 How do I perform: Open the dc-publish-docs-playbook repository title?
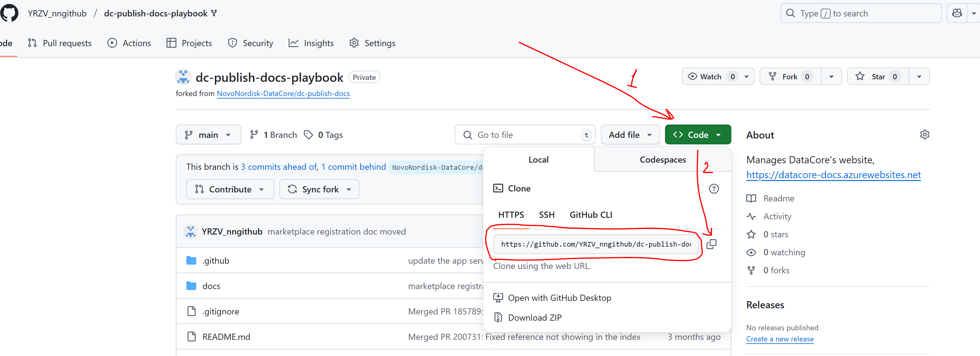pyautogui.click(x=269, y=77)
